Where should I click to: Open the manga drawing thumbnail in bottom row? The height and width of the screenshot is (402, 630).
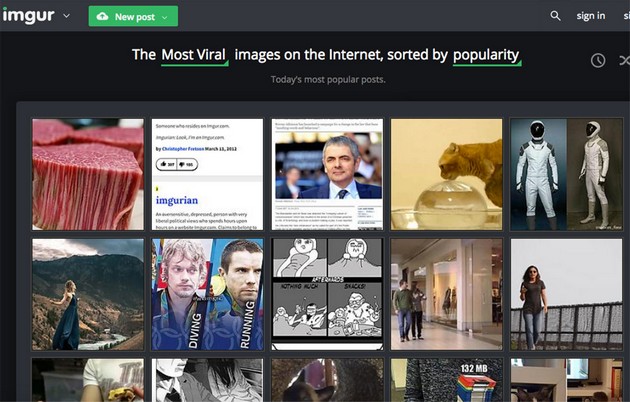pyautogui.click(x=207, y=380)
